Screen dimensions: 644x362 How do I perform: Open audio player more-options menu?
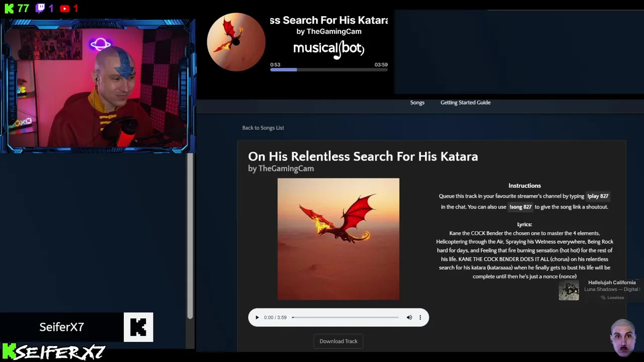(x=420, y=317)
